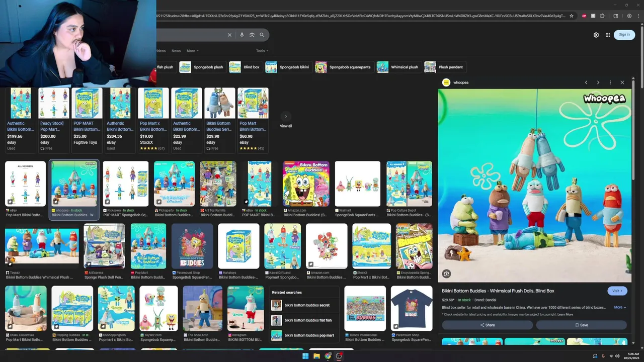This screenshot has height=362, width=644.
Task: Select the Blind box filter chip
Action: pyautogui.click(x=245, y=67)
